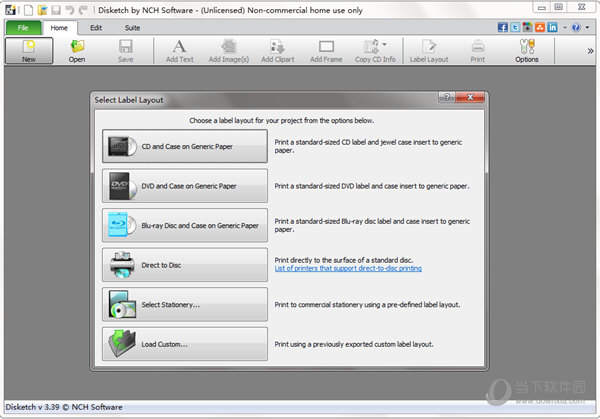Click the blue Help icon

click(x=576, y=28)
